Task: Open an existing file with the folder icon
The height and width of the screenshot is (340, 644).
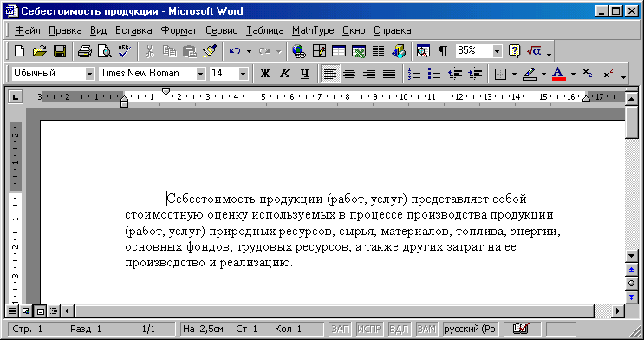Action: 39,51
